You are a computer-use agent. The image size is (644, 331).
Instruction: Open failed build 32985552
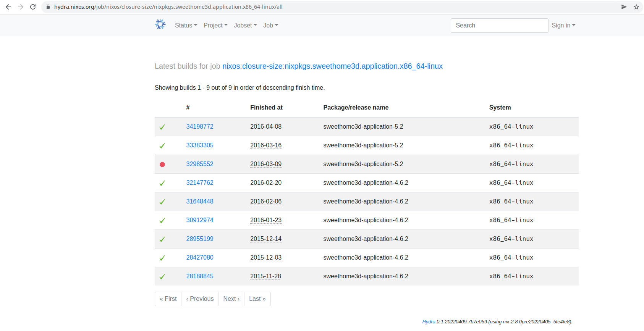coord(200,164)
